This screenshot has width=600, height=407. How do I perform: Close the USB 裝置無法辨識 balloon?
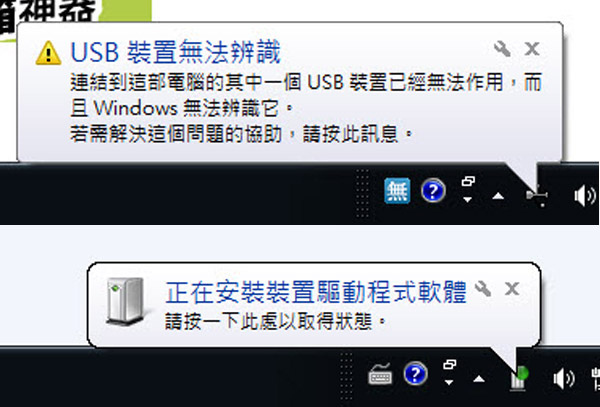click(x=532, y=49)
